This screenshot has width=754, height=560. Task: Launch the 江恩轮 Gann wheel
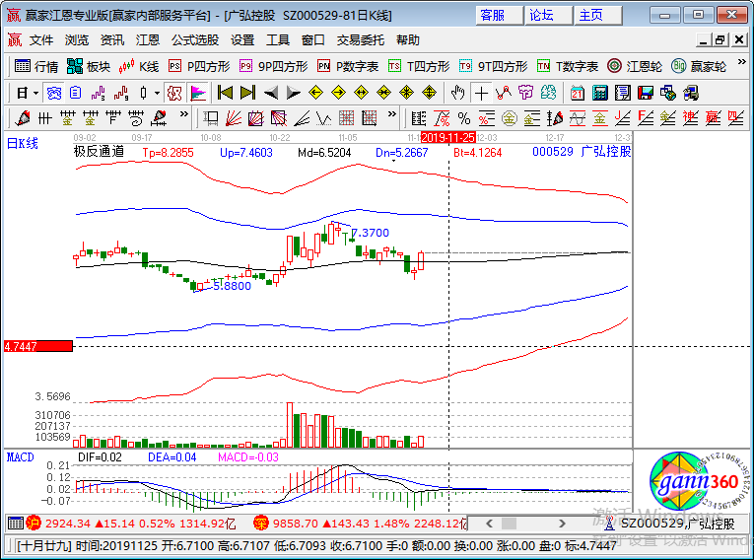point(635,66)
